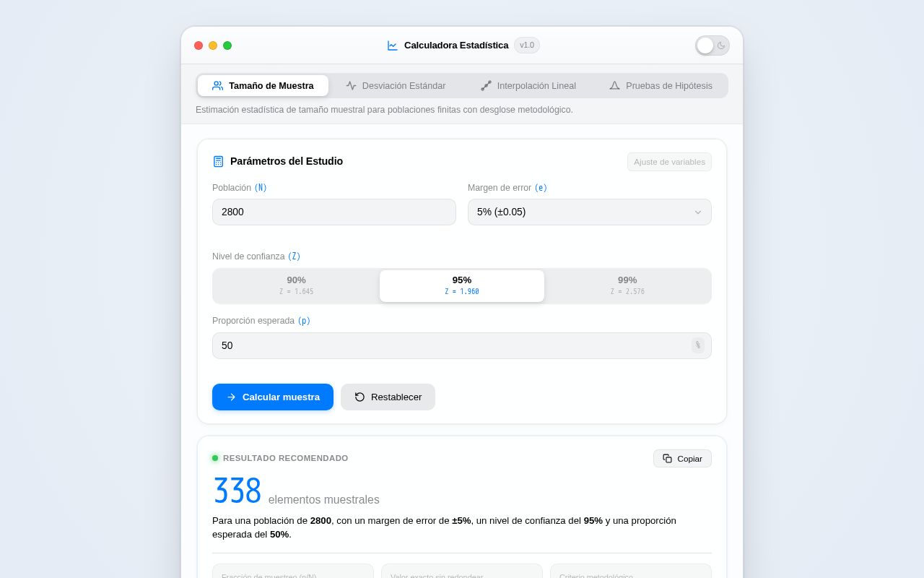Click the red window close button

click(x=199, y=46)
